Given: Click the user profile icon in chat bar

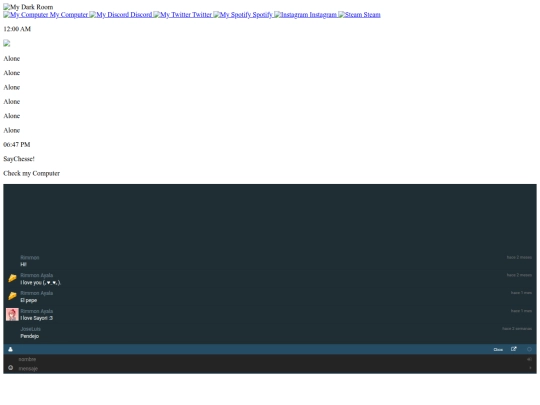Looking at the screenshot, I should tap(10, 349).
